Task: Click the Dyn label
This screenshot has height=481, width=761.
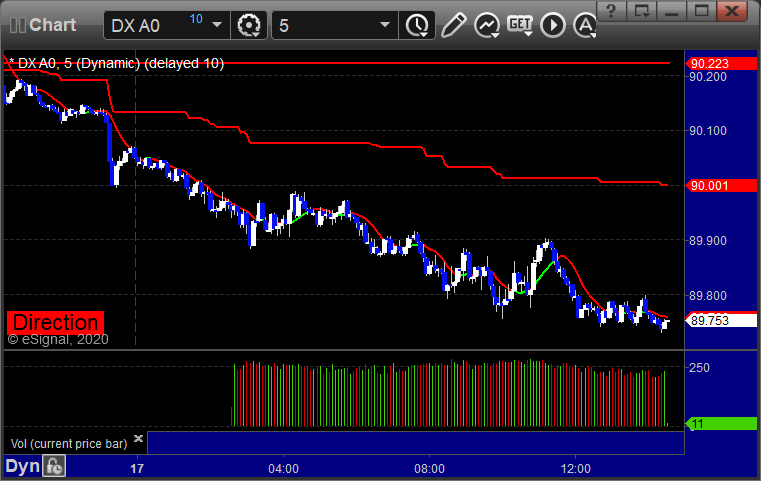Action: tap(22, 466)
